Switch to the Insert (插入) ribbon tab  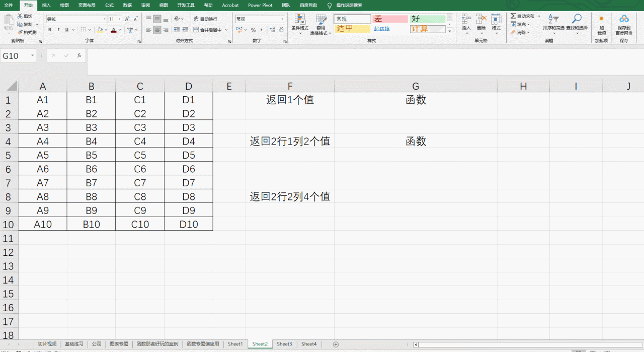click(46, 5)
